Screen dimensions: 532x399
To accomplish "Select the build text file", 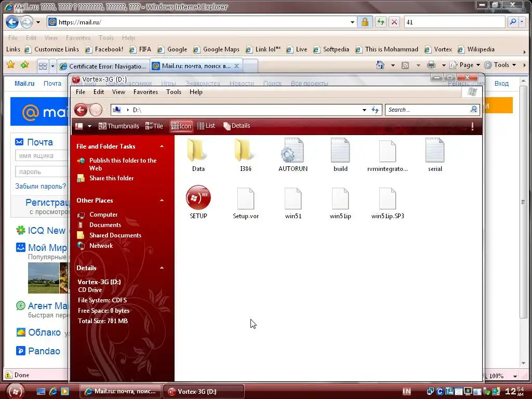I will [340, 155].
